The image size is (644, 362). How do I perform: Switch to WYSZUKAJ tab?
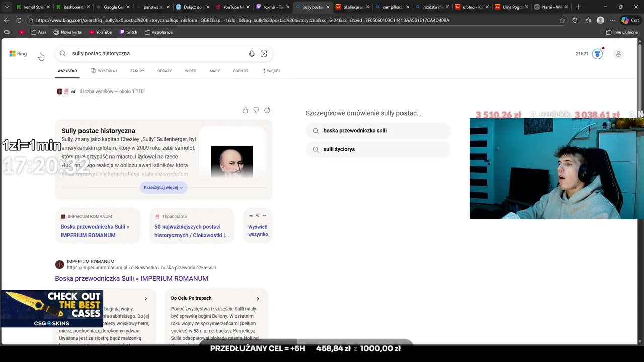pos(104,71)
